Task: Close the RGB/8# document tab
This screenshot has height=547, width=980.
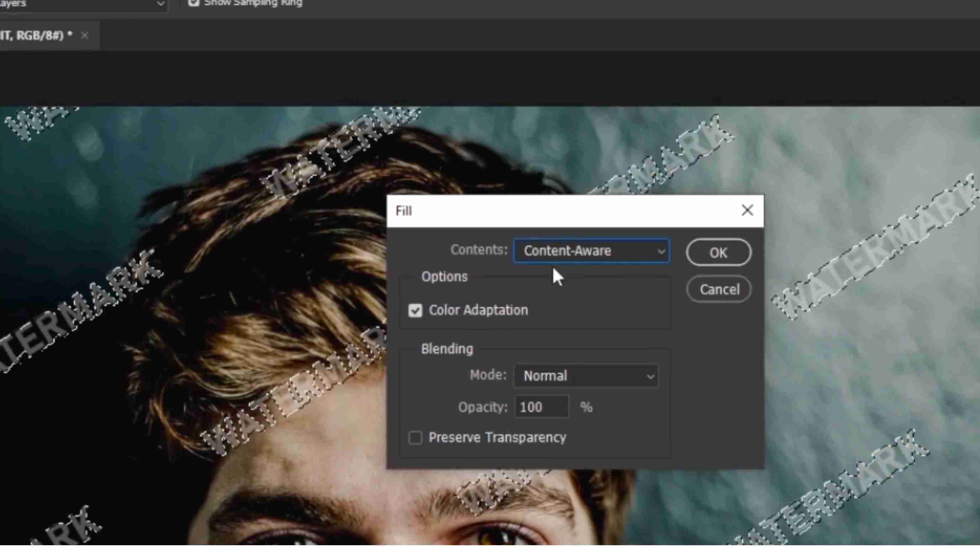Action: point(84,35)
